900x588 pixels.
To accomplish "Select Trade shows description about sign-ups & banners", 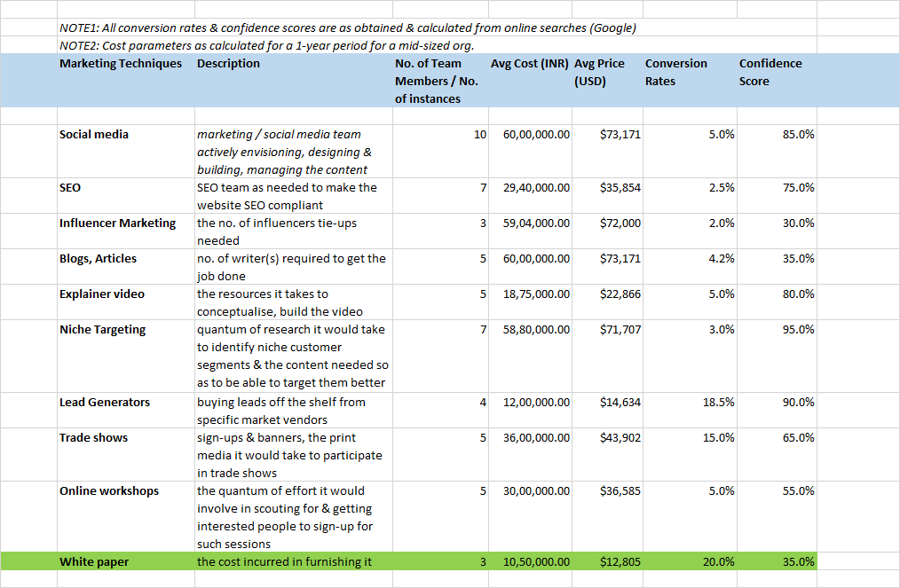I will 289,455.
